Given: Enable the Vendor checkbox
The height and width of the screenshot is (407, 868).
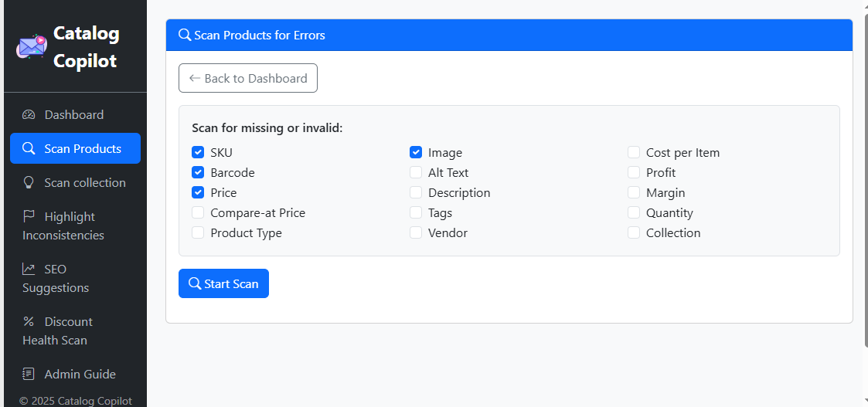Looking at the screenshot, I should coord(416,233).
